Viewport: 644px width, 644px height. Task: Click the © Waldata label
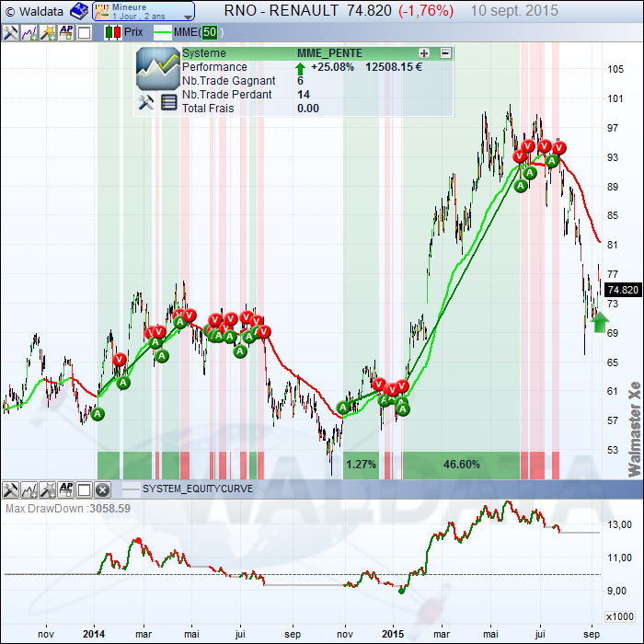point(35,11)
